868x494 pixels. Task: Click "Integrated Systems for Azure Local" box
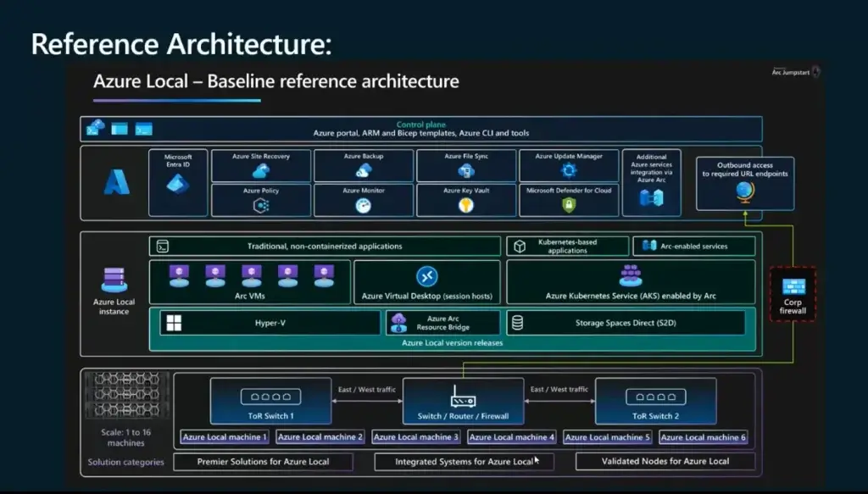click(464, 461)
